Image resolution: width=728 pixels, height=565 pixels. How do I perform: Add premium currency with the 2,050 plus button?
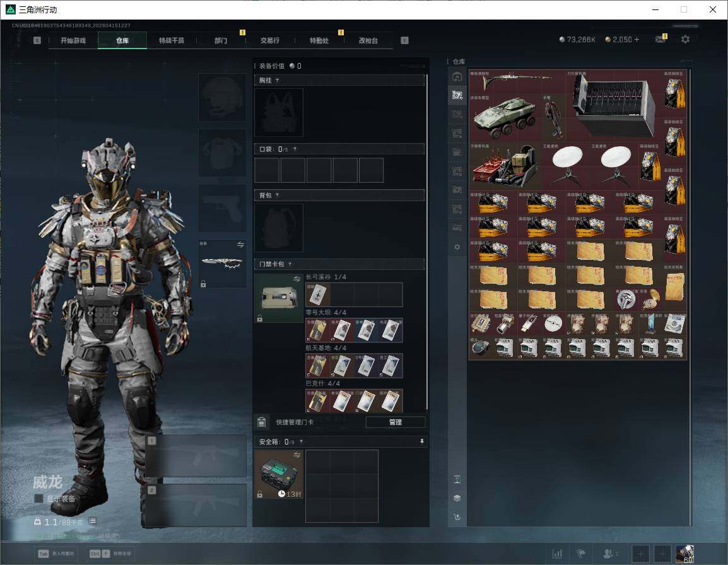pyautogui.click(x=637, y=40)
